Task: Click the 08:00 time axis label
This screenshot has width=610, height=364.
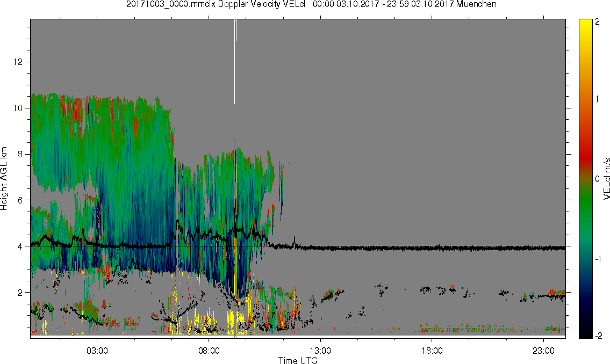Action: point(209,351)
